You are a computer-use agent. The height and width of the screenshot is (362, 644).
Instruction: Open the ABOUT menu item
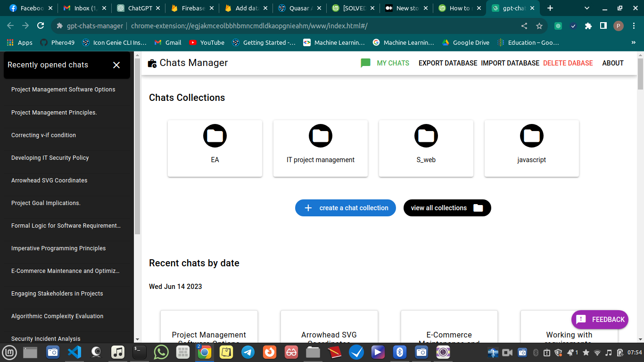click(612, 63)
